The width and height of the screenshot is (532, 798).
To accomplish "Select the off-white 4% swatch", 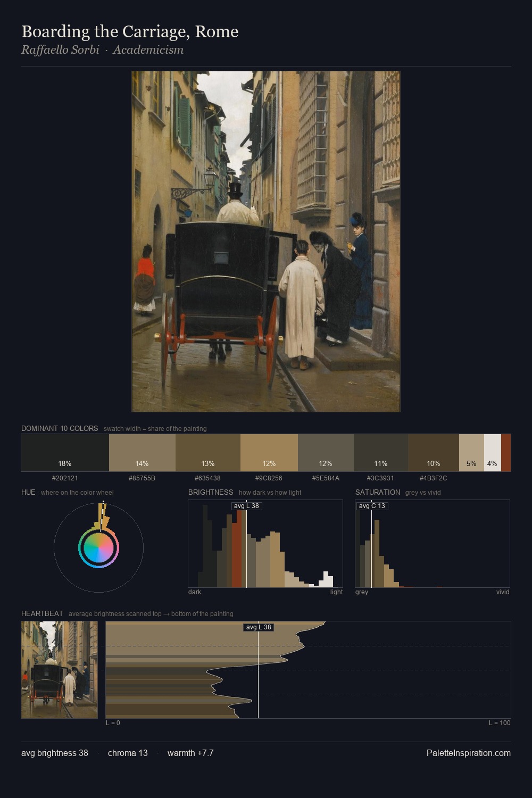I will pyautogui.click(x=493, y=453).
